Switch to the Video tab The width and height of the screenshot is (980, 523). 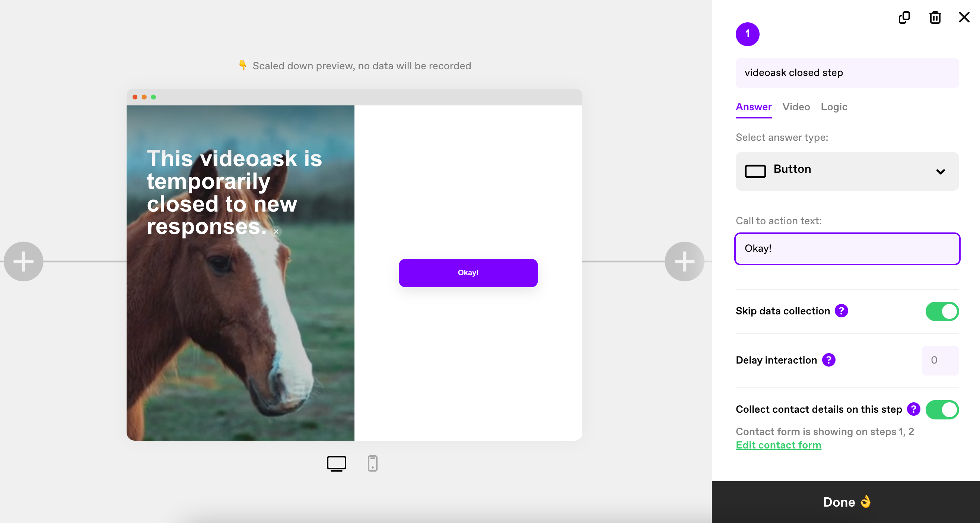(796, 107)
